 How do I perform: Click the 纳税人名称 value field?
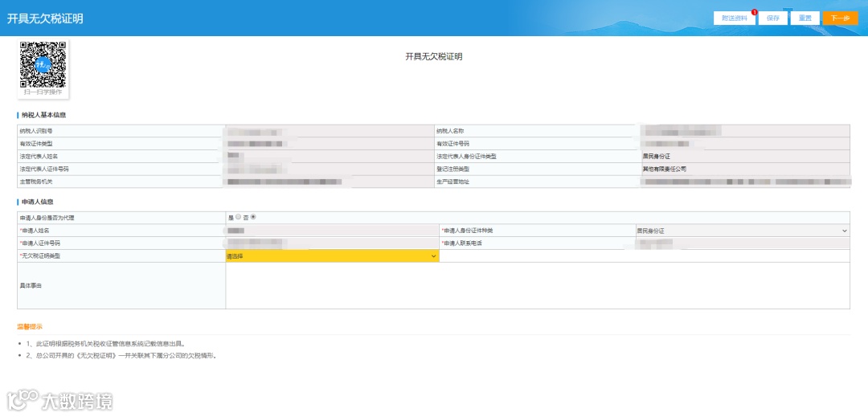click(x=745, y=131)
